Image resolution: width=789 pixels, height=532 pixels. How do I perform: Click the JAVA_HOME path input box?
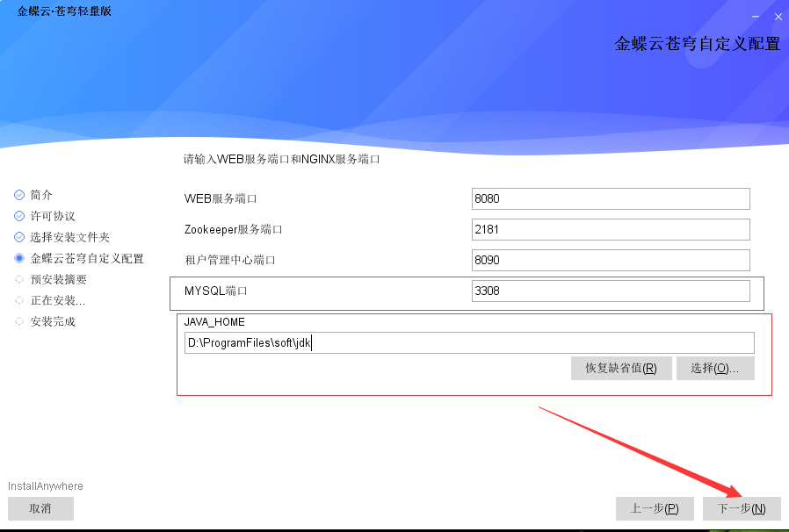(x=469, y=343)
